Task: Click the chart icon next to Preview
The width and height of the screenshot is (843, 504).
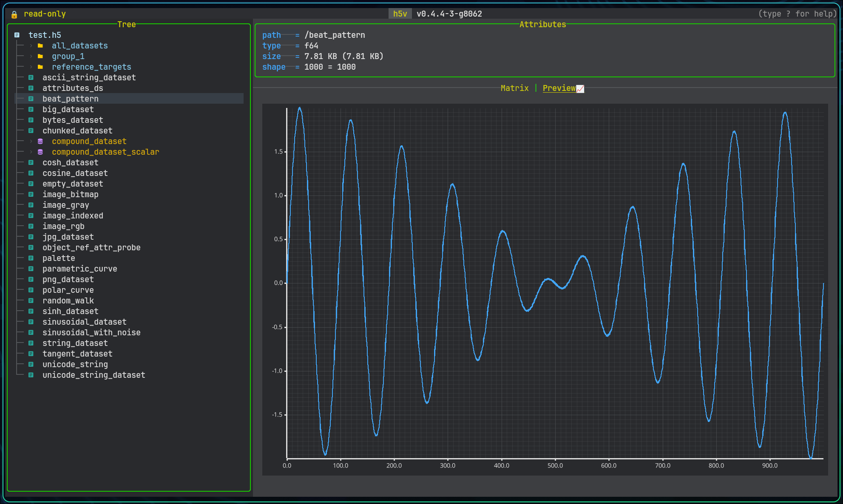Action: 580,88
